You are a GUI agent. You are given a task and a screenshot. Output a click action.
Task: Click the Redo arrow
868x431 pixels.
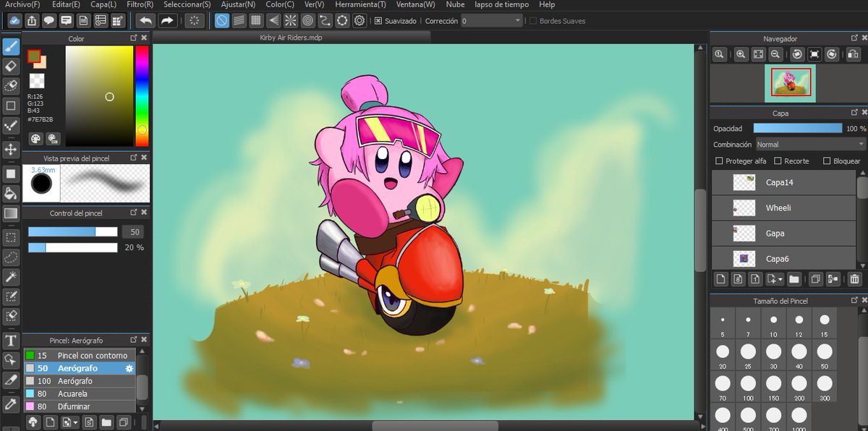pyautogui.click(x=167, y=21)
